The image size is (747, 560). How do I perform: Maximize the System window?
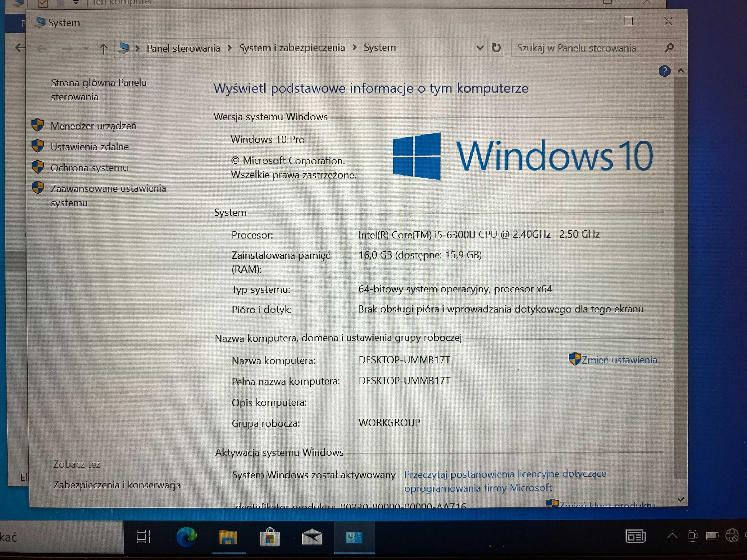click(628, 21)
